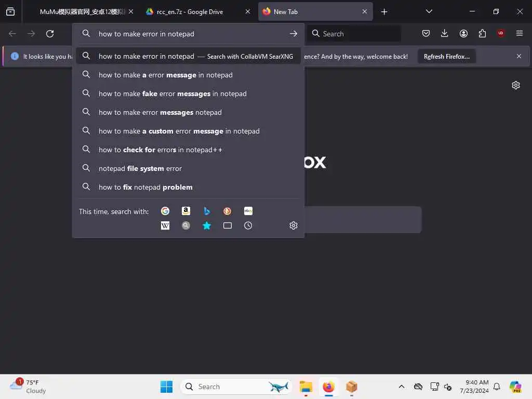
Task: Search with the eBay engine icon
Action: (x=248, y=211)
